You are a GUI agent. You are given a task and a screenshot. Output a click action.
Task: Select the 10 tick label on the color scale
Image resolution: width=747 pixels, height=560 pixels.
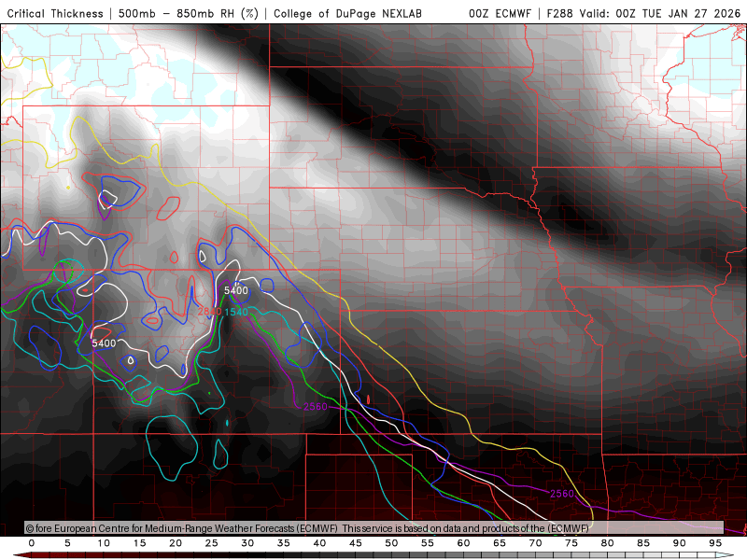pyautogui.click(x=104, y=543)
